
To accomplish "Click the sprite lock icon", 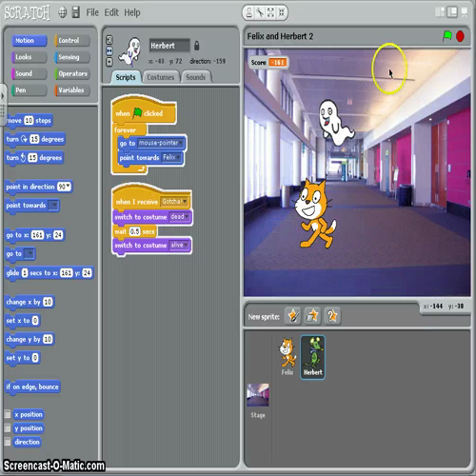I will click(197, 46).
